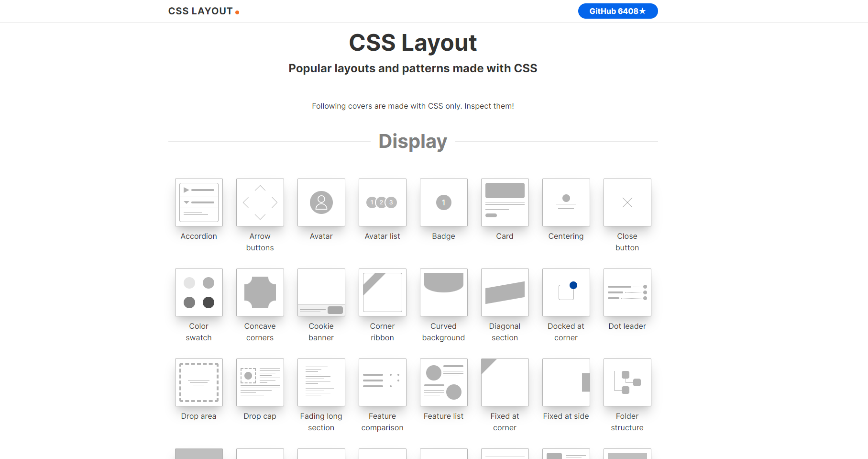Click the Badge pattern icon
Screen dimensions: 868x459
443,202
